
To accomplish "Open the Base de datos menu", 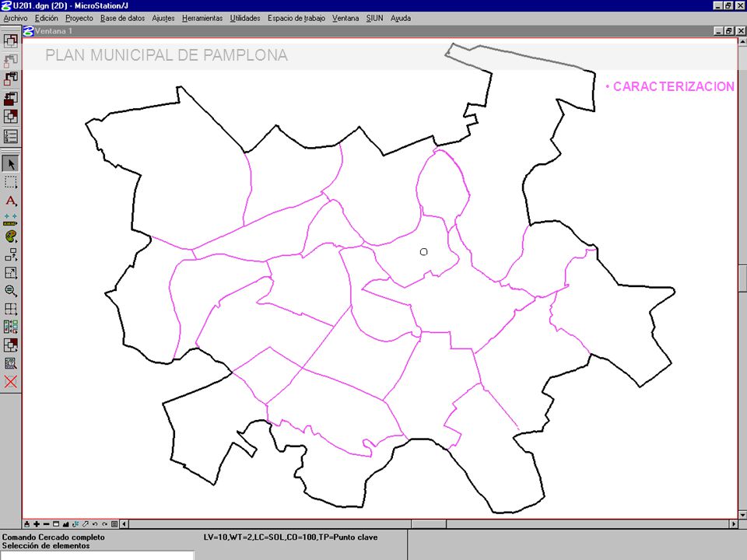I will [122, 18].
